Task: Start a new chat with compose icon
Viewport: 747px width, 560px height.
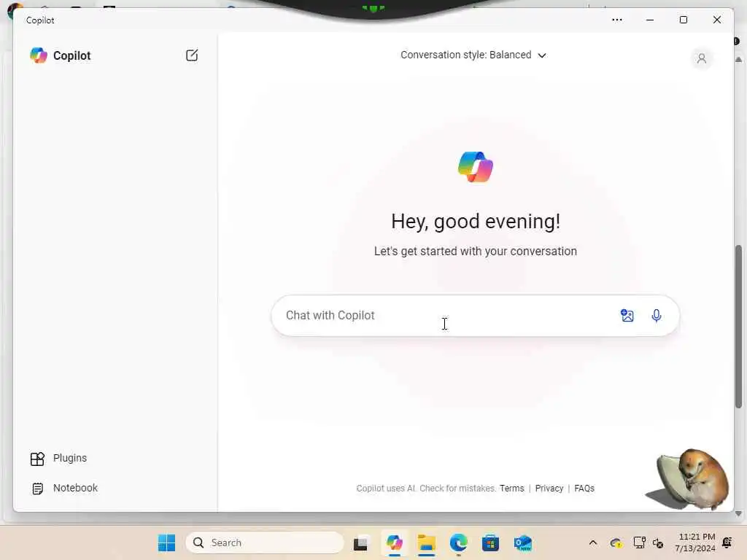Action: click(192, 55)
